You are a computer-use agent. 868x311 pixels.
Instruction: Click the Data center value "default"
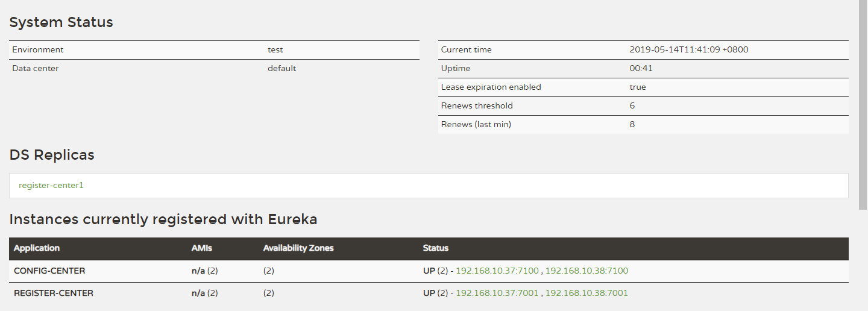point(282,69)
